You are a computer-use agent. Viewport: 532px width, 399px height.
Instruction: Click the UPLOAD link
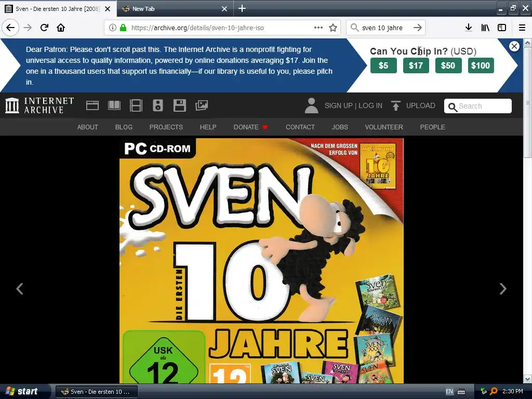pos(421,105)
